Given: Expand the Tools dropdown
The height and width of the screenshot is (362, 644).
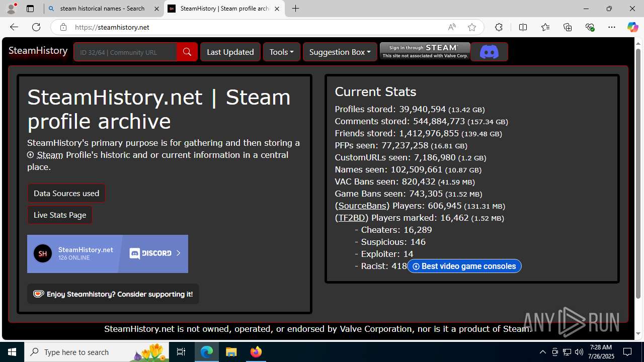Looking at the screenshot, I should (282, 52).
